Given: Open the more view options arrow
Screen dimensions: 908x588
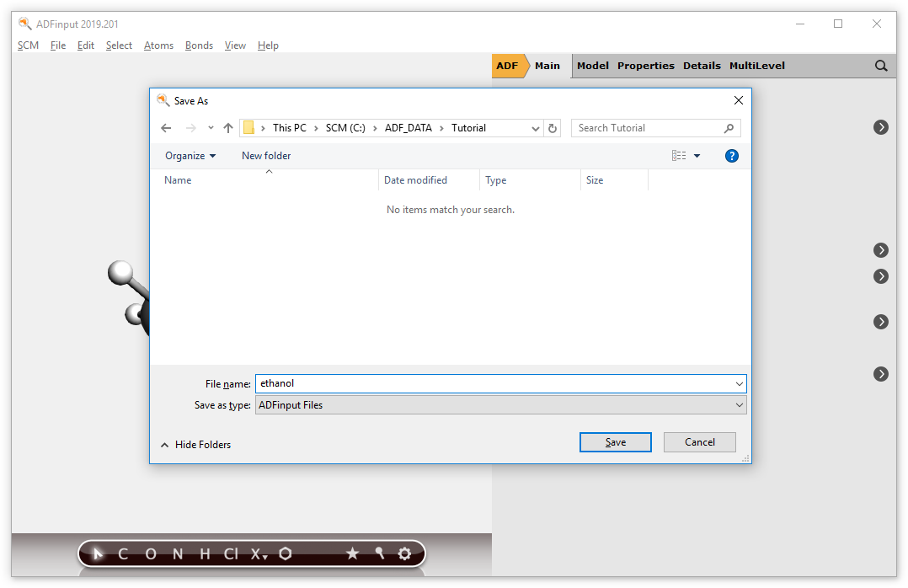Looking at the screenshot, I should (697, 156).
